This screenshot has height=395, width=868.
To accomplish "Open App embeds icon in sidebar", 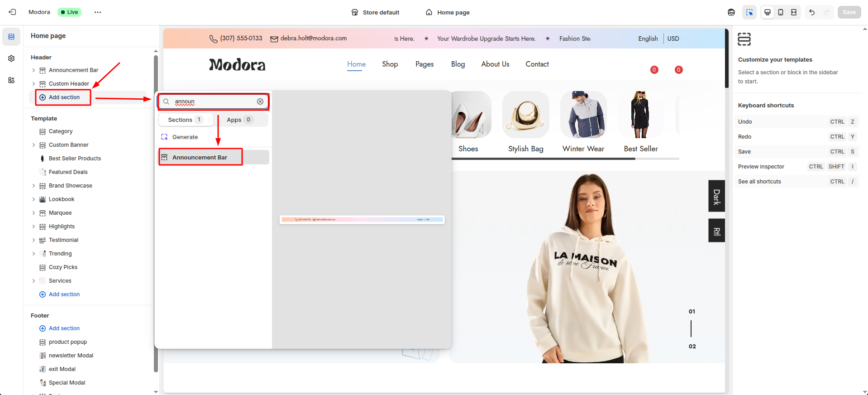I will coord(11,80).
